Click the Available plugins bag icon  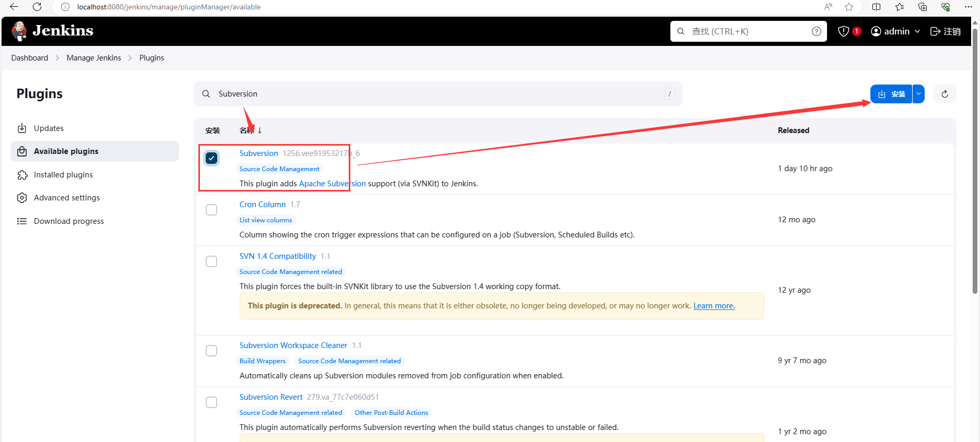(22, 151)
